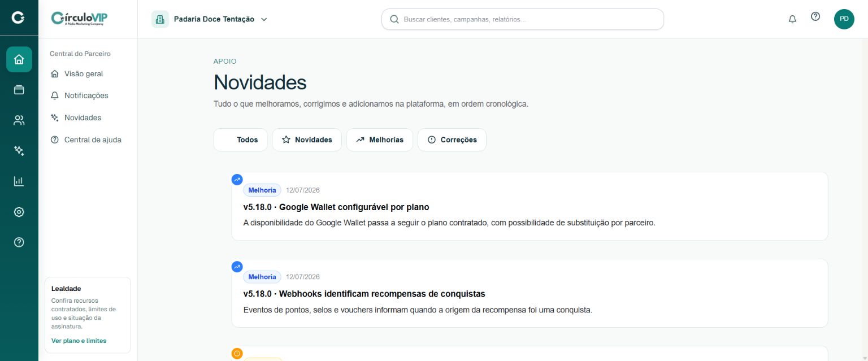
Task: Click the orange correction badge icon
Action: 237,354
